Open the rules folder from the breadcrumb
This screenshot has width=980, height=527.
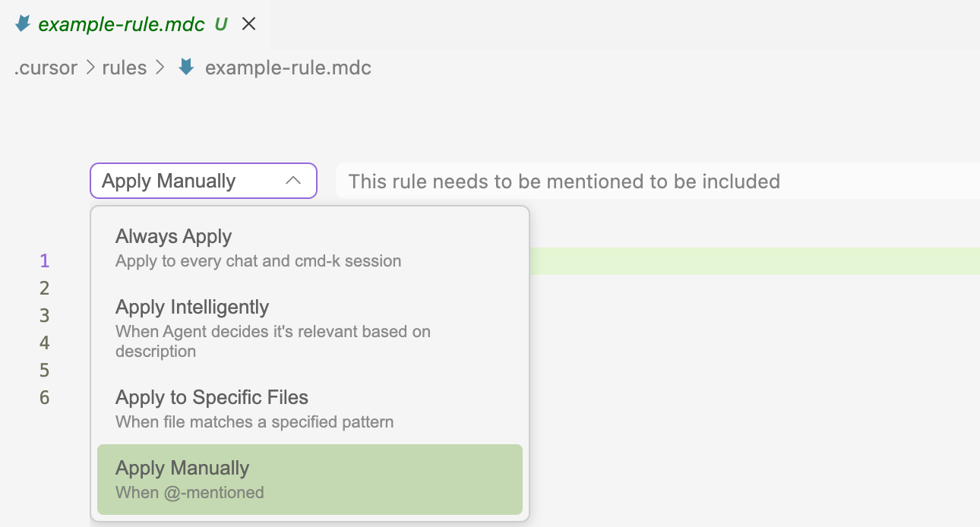[x=125, y=68]
